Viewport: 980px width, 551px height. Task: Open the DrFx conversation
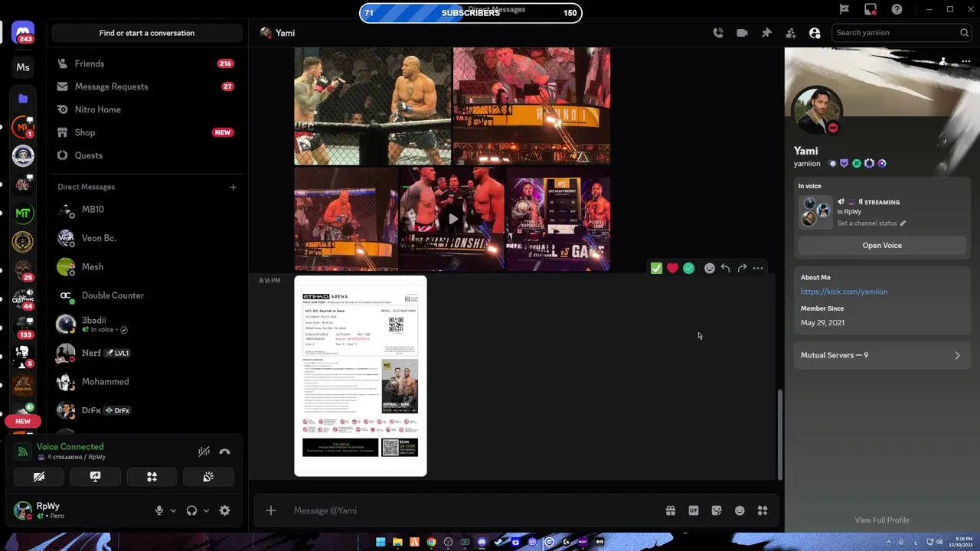pyautogui.click(x=147, y=410)
